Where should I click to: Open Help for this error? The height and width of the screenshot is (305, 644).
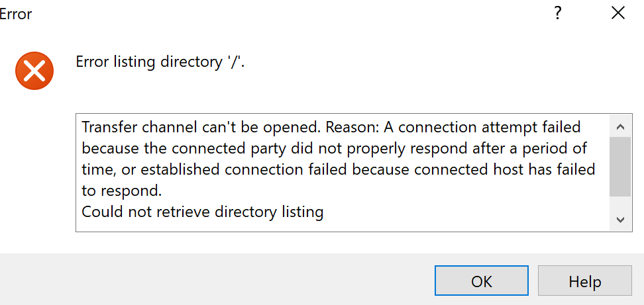click(584, 281)
